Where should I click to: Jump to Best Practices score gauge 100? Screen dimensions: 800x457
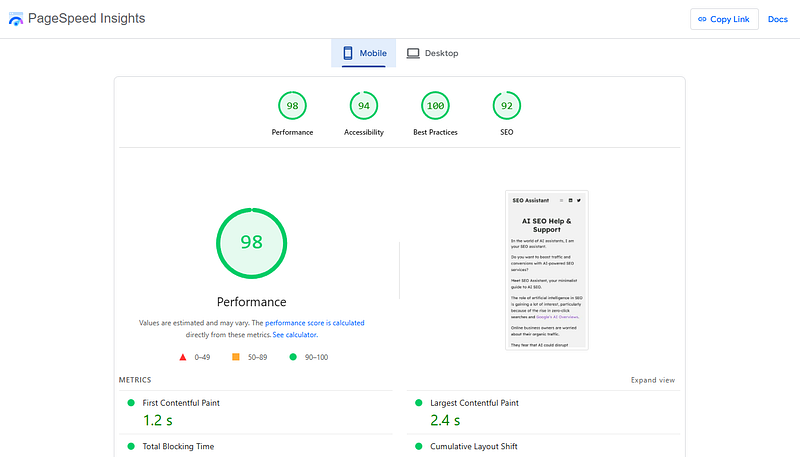435,106
